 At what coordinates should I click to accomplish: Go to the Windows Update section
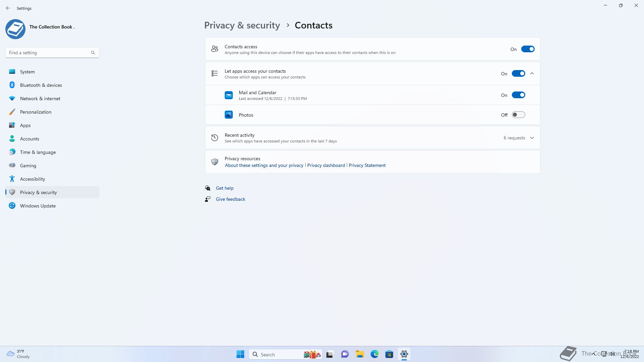(x=38, y=206)
